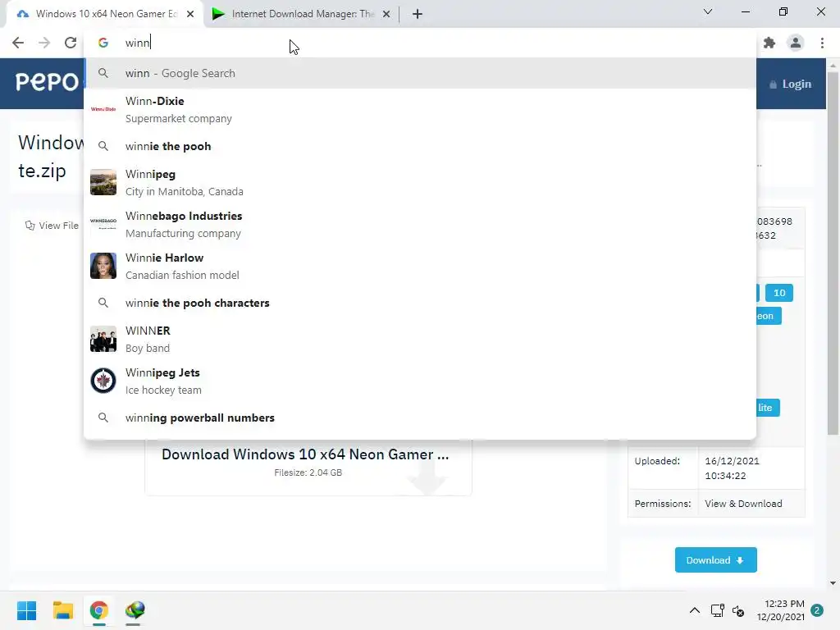Open File Explorer from the taskbar
Viewport: 840px width, 630px height.
(x=62, y=610)
